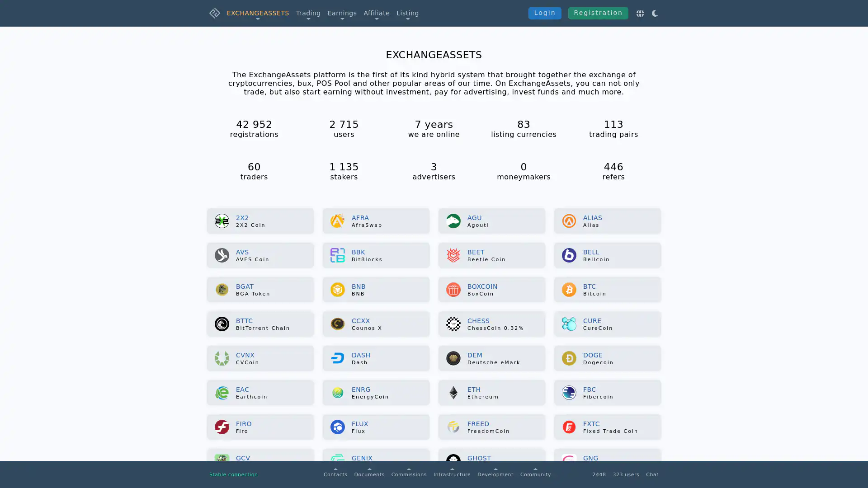
Task: Expand the Listing dropdown menu
Action: [x=407, y=14]
